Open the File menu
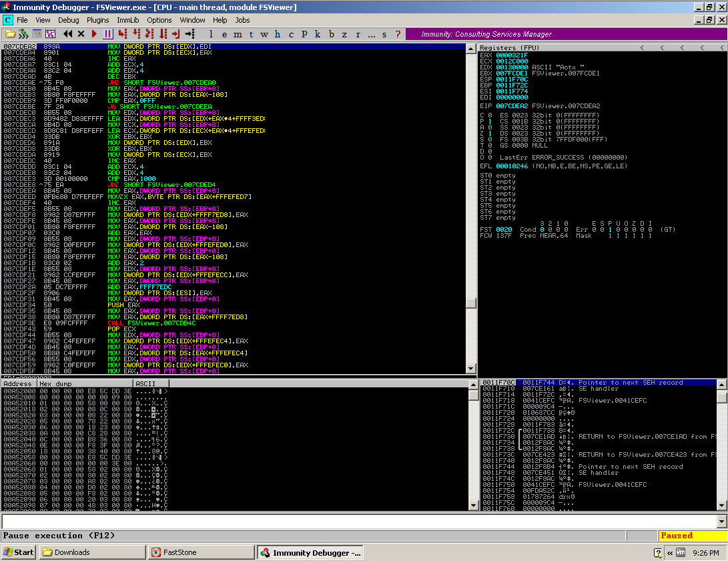 click(22, 20)
